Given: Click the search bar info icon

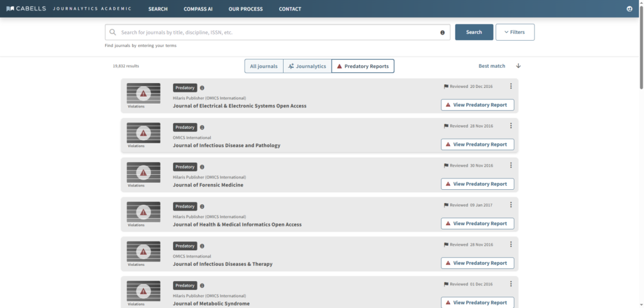Looking at the screenshot, I should pos(442,32).
